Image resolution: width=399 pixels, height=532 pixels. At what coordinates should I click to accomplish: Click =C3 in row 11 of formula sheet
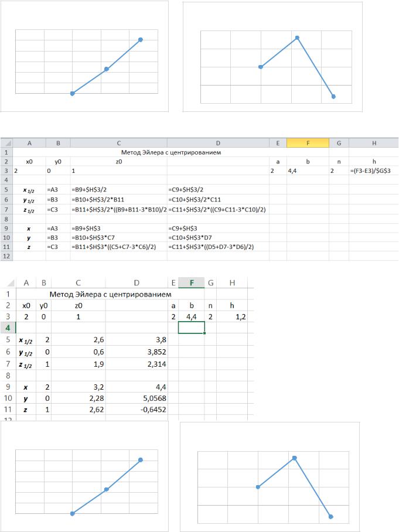coord(58,247)
